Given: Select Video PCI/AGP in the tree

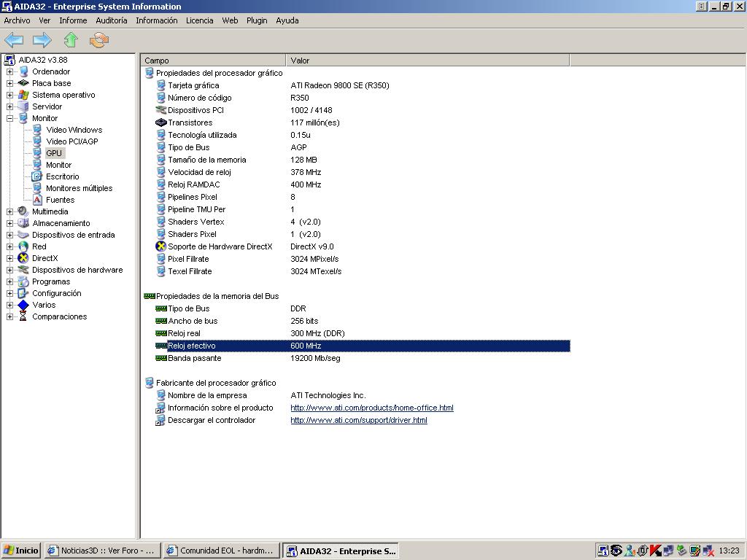Looking at the screenshot, I should pyautogui.click(x=71, y=141).
